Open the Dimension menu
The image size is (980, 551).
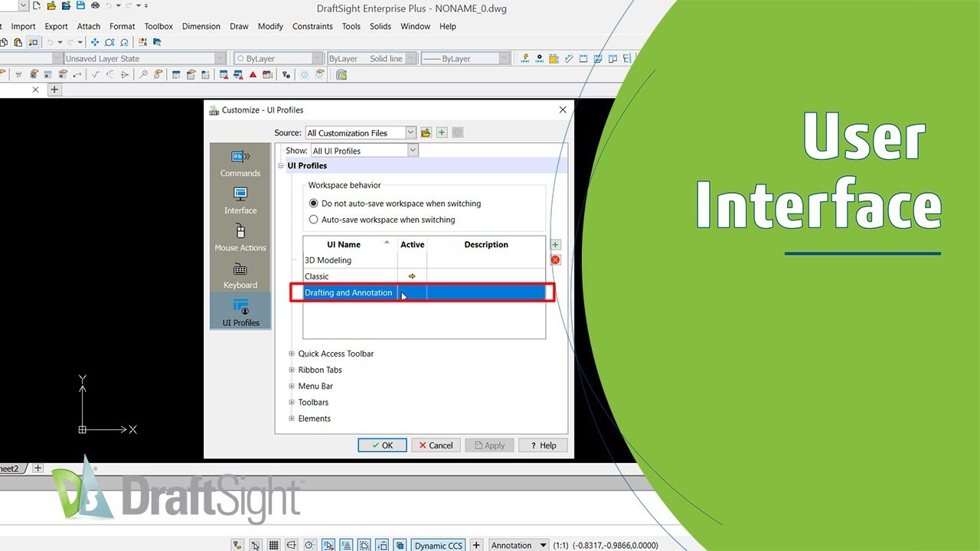coord(201,26)
